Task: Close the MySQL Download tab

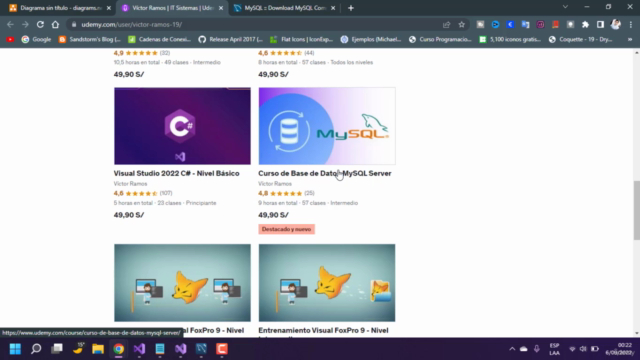Action: click(333, 8)
